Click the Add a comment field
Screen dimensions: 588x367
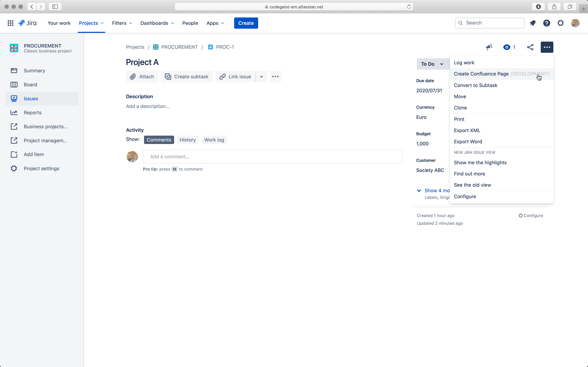272,157
